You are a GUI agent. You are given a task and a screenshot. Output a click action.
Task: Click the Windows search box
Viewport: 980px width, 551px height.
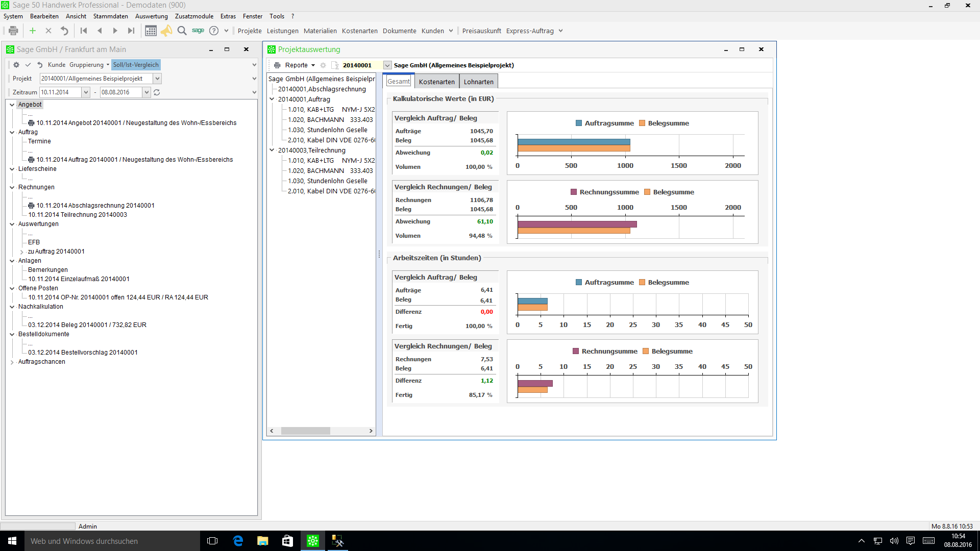pyautogui.click(x=112, y=541)
